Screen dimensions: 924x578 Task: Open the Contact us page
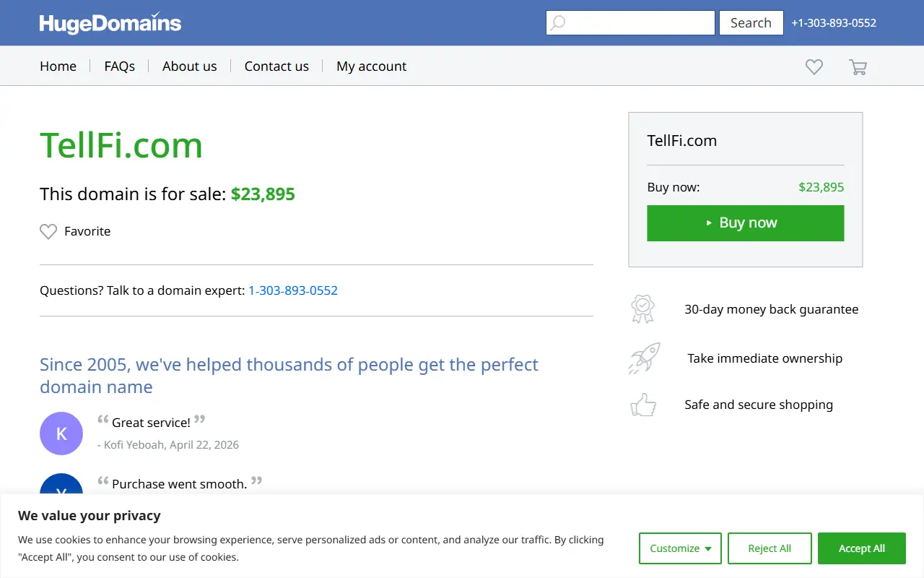(x=276, y=66)
